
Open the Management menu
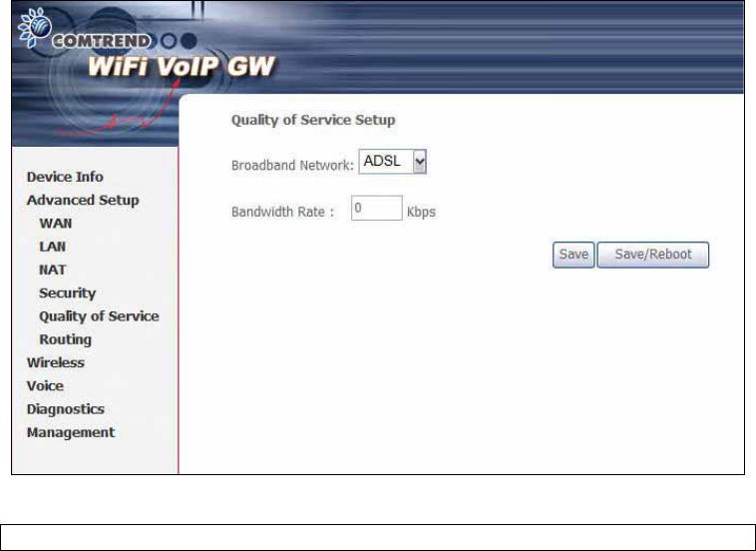click(x=71, y=432)
